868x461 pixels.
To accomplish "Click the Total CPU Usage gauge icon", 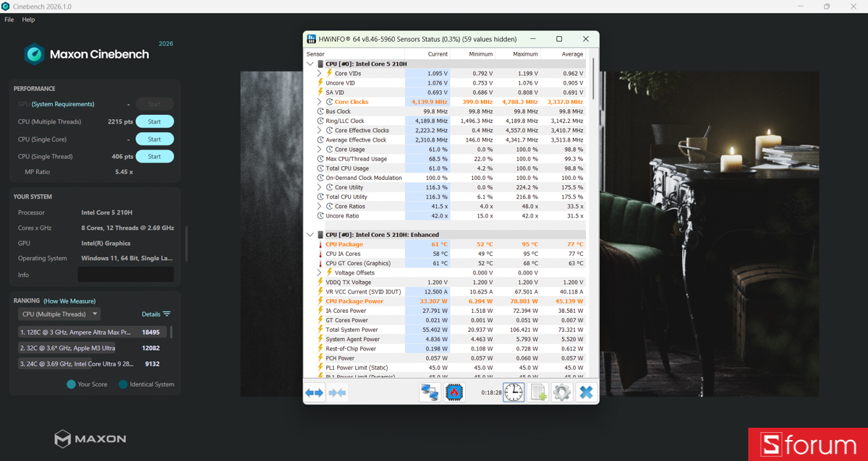I will coord(320,168).
